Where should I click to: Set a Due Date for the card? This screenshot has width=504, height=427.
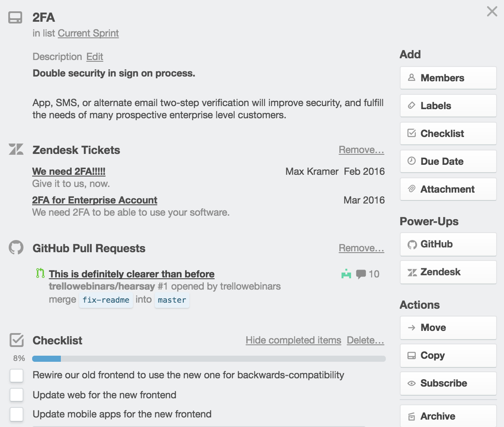448,161
